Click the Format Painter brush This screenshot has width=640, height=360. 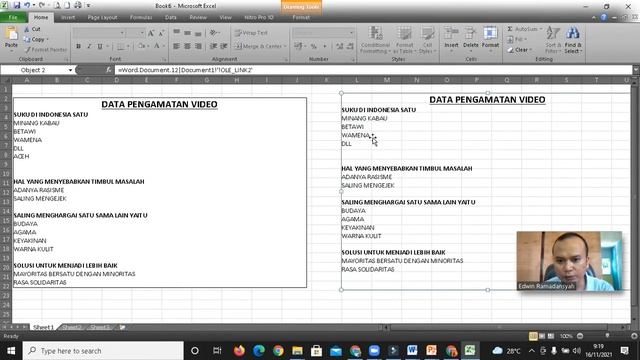pos(27,50)
